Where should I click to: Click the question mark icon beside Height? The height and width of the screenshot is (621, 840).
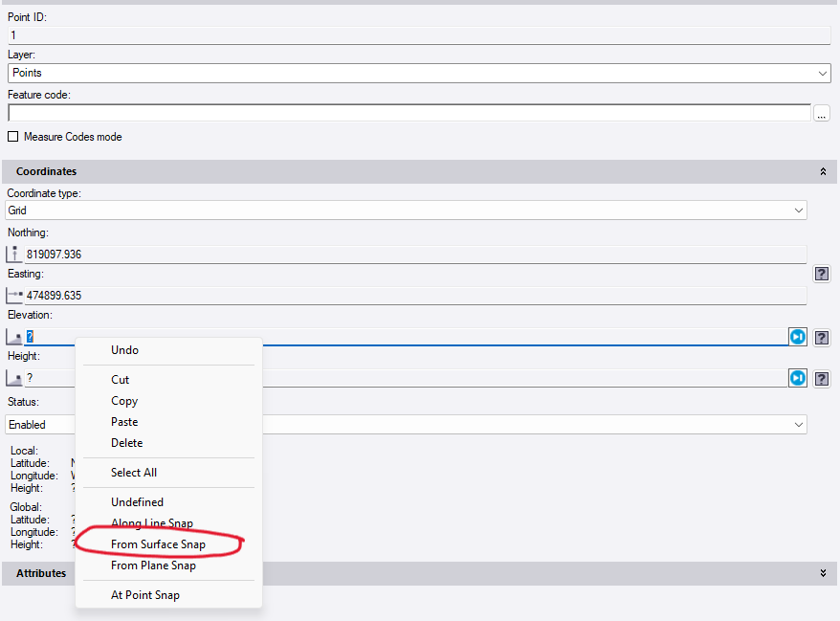pos(822,379)
